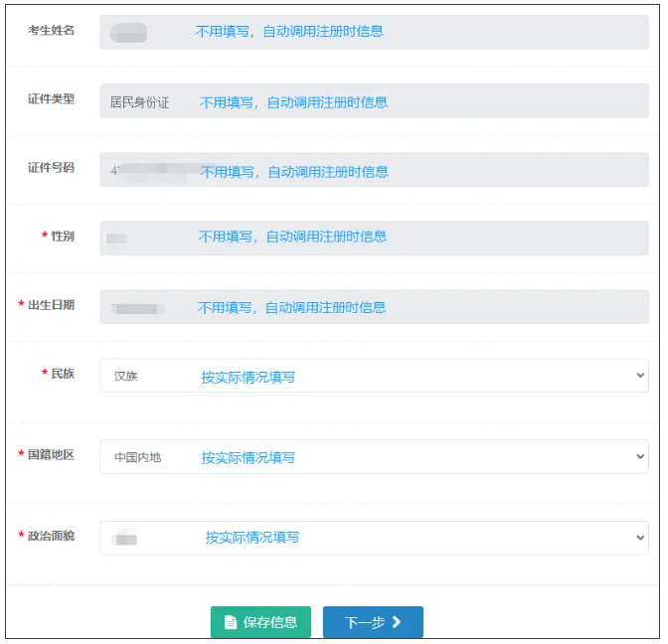Click the 出生日期 field

[374, 306]
